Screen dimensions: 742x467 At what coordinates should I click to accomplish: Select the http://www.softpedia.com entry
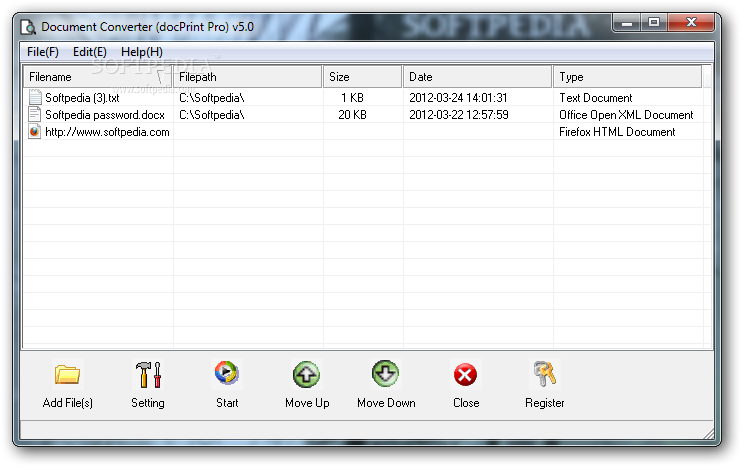click(x=107, y=132)
